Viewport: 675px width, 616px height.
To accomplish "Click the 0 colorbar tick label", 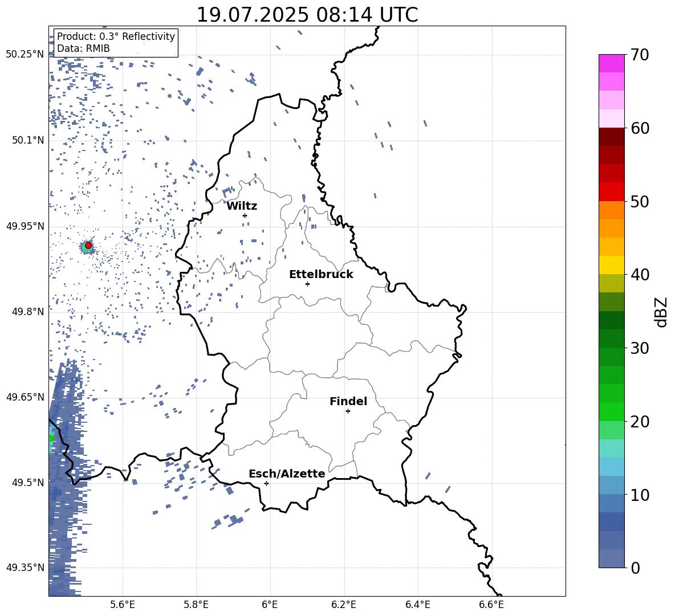I will coord(635,568).
